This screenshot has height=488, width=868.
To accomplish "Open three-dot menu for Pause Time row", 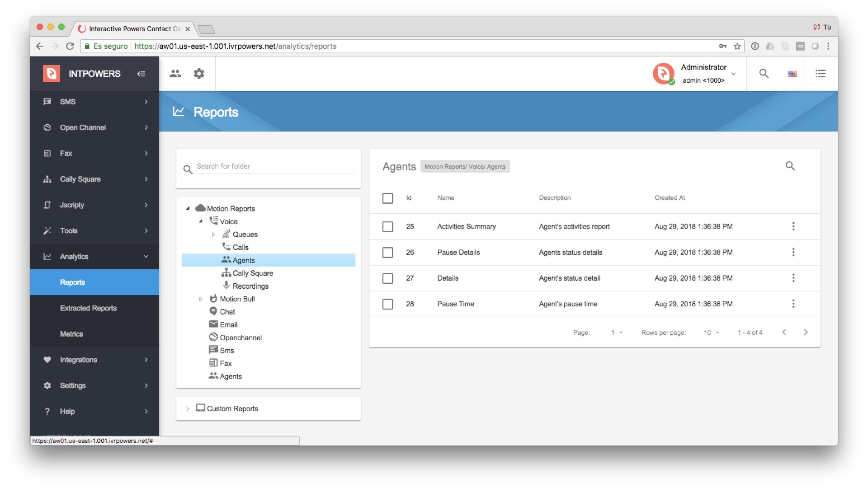I will point(793,304).
